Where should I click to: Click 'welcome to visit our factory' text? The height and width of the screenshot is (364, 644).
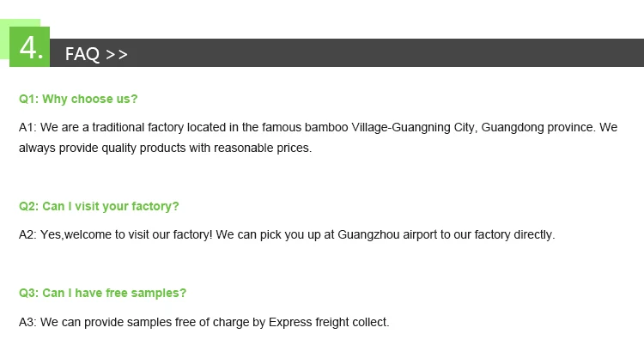click(138, 234)
